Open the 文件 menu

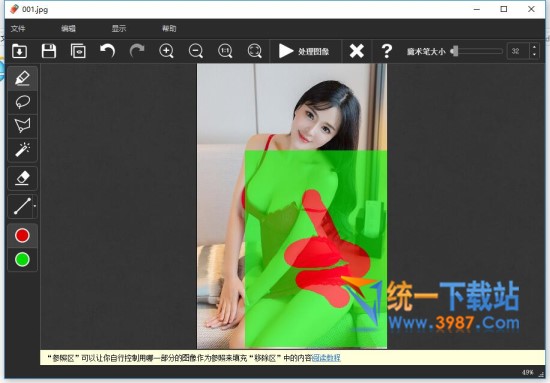click(18, 28)
